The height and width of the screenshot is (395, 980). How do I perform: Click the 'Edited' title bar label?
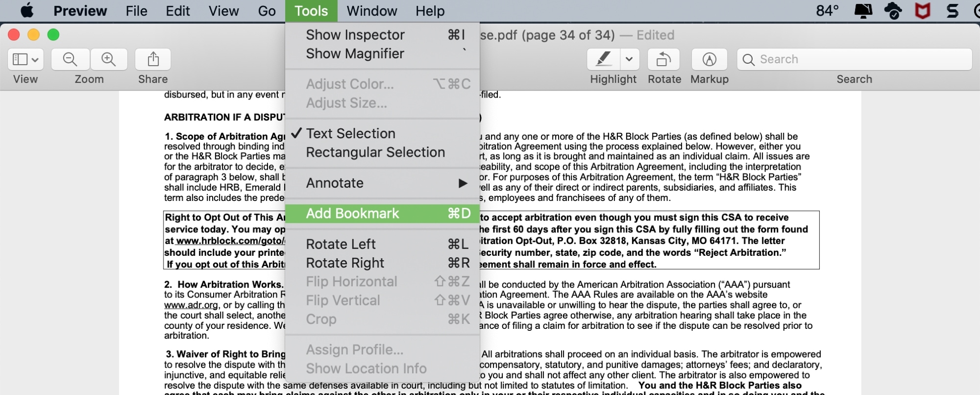tap(656, 35)
